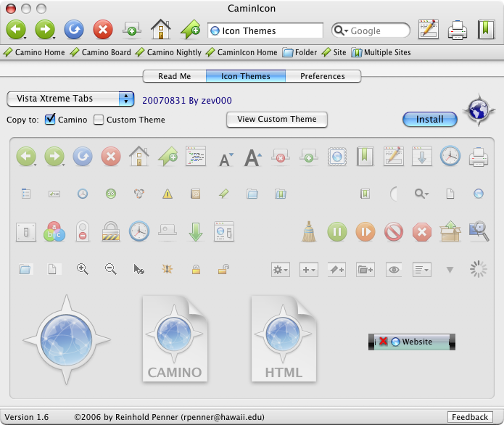Open Camino Nightly bookmark
This screenshot has width=504, height=425.
coord(168,52)
